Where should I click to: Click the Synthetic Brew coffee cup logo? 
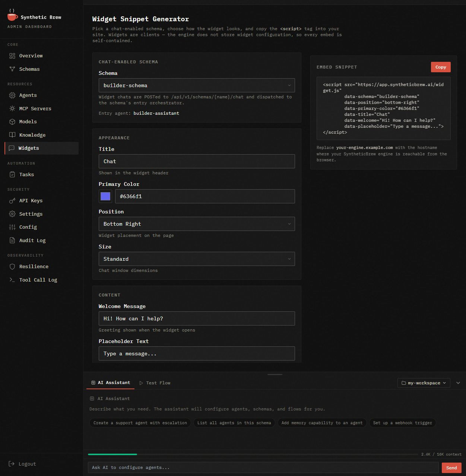point(12,16)
